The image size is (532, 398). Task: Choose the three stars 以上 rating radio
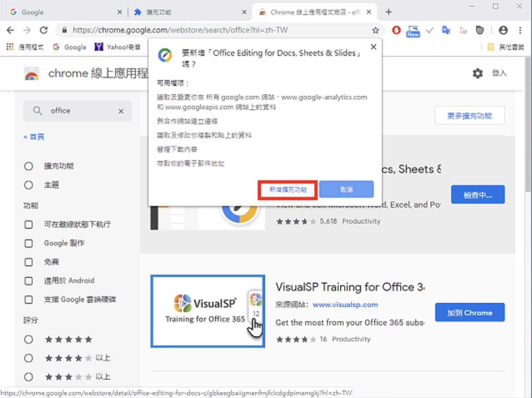tap(28, 377)
